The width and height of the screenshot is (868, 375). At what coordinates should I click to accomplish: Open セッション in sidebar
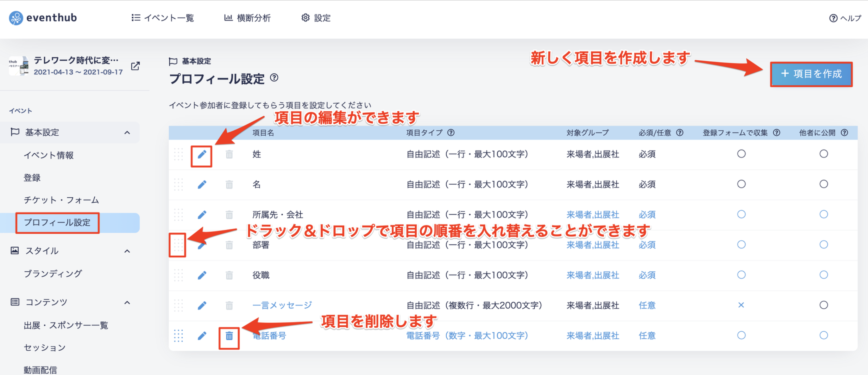coord(45,347)
